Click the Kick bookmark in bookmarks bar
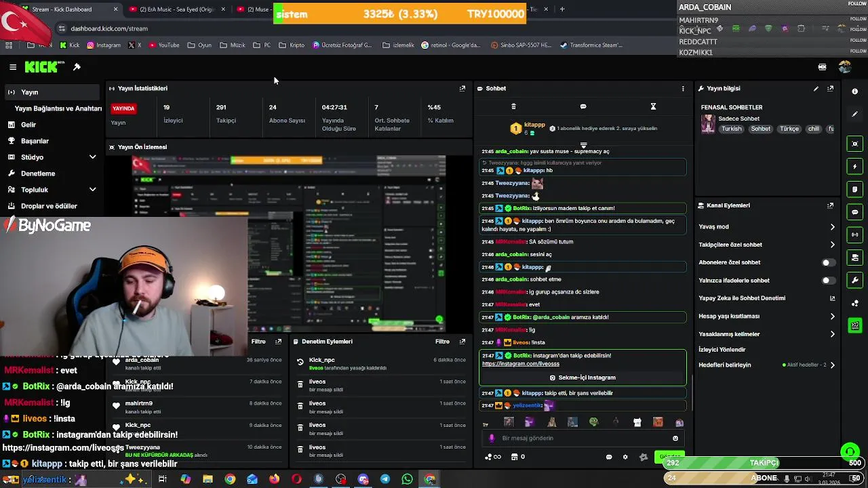868x488 pixels. click(x=70, y=45)
